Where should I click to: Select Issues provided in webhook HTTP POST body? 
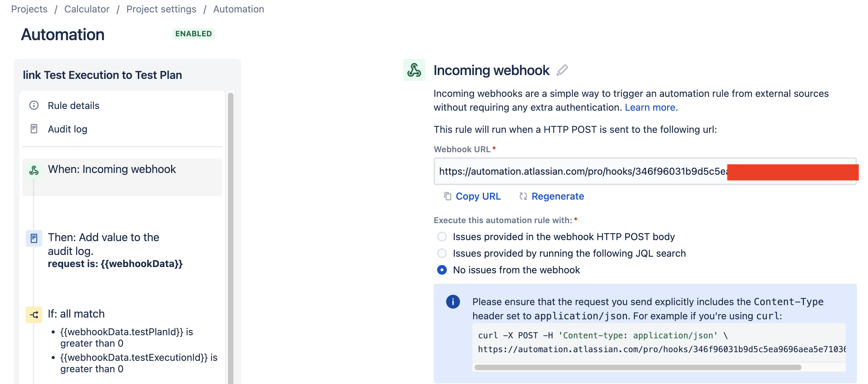pyautogui.click(x=442, y=237)
